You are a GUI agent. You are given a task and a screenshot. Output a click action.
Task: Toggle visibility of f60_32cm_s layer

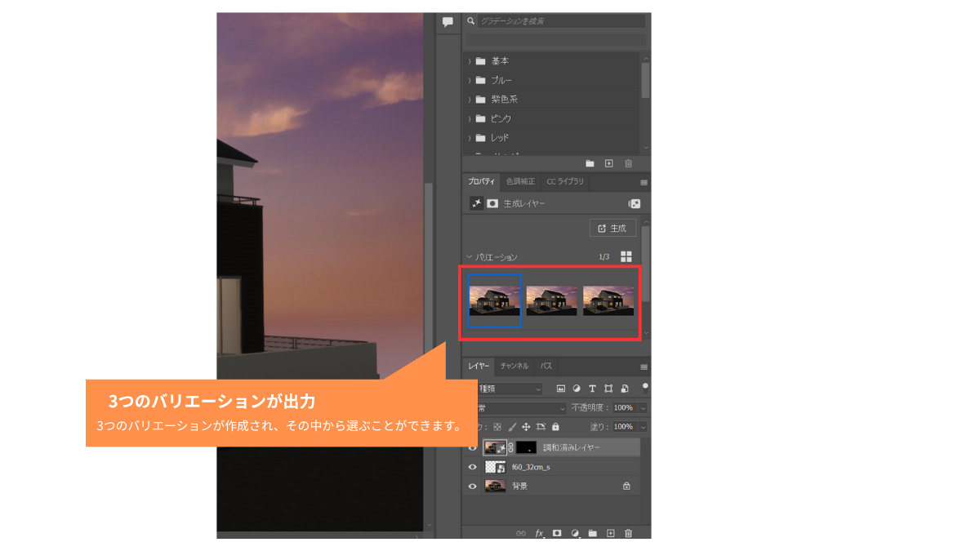click(472, 467)
